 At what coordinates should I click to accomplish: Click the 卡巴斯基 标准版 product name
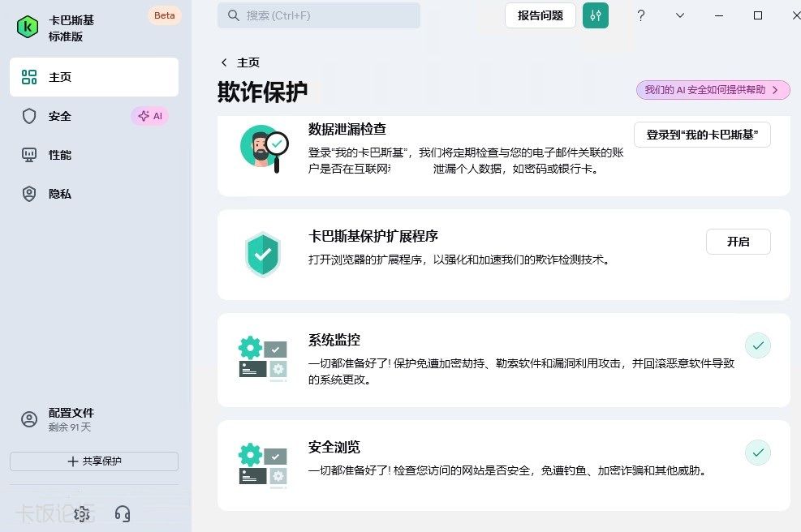tap(71, 28)
